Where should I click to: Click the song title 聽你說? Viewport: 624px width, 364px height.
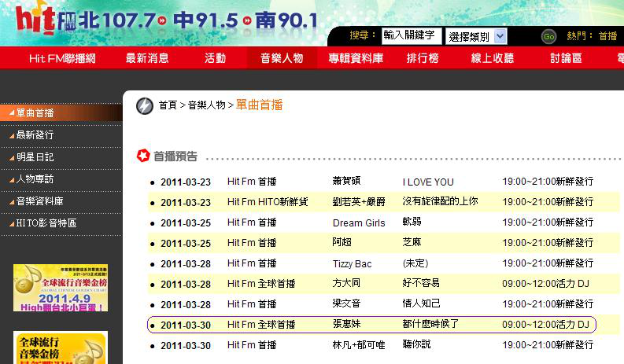(416, 344)
